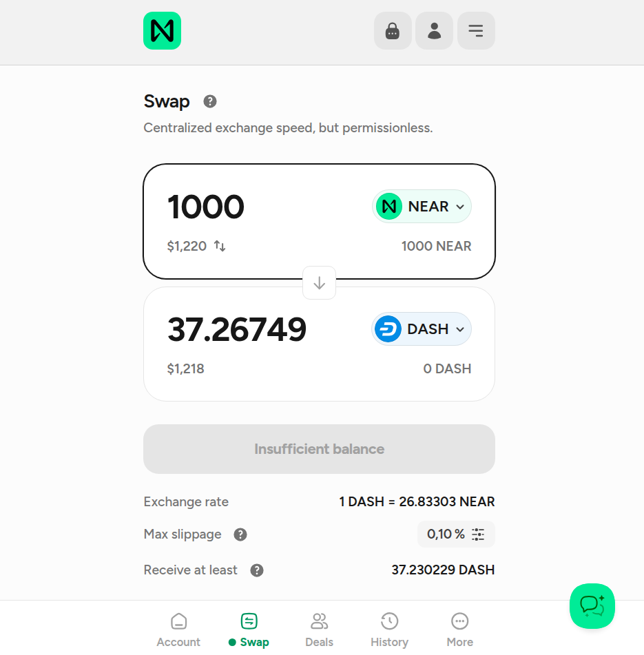Expand the NEAR token selector

pos(422,207)
